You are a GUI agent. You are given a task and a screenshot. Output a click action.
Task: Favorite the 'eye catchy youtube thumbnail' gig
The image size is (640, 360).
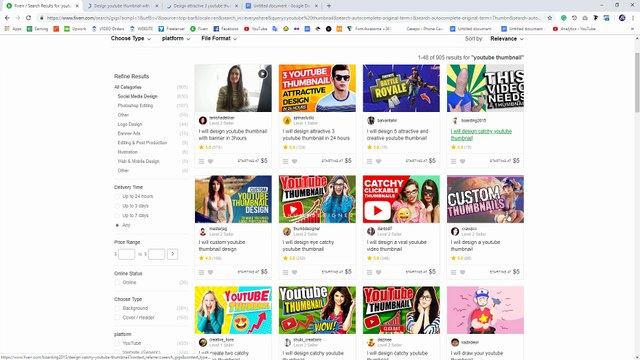click(x=294, y=272)
